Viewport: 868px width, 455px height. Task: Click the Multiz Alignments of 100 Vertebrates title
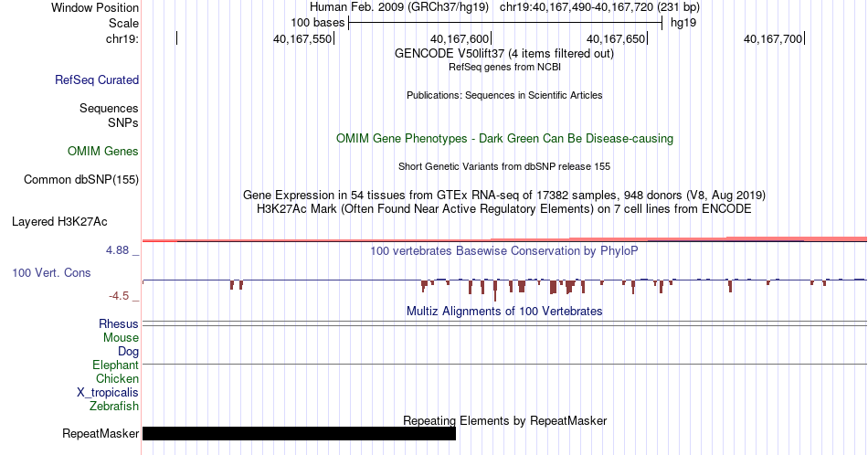[504, 311]
